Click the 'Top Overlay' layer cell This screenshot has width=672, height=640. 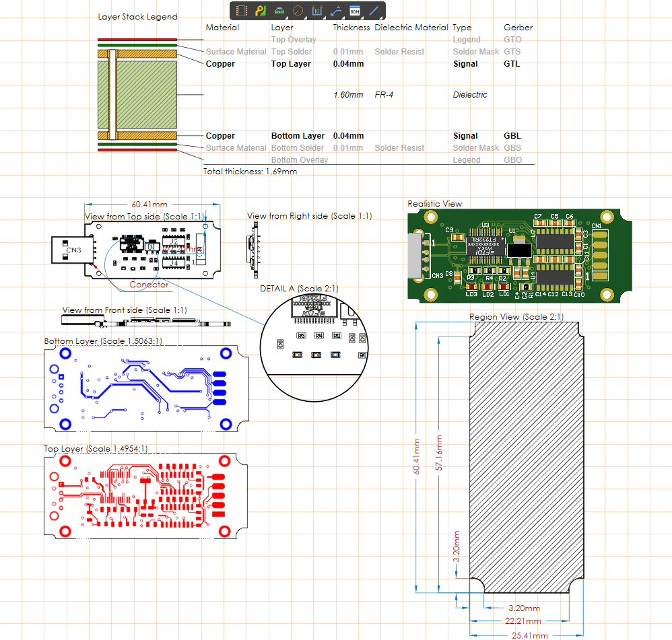[x=294, y=40]
